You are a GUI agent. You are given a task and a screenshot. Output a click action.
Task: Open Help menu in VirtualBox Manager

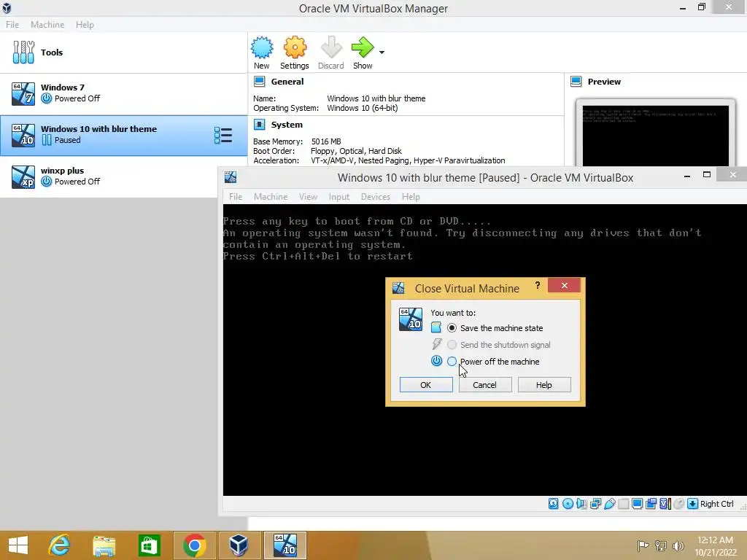coord(85,24)
